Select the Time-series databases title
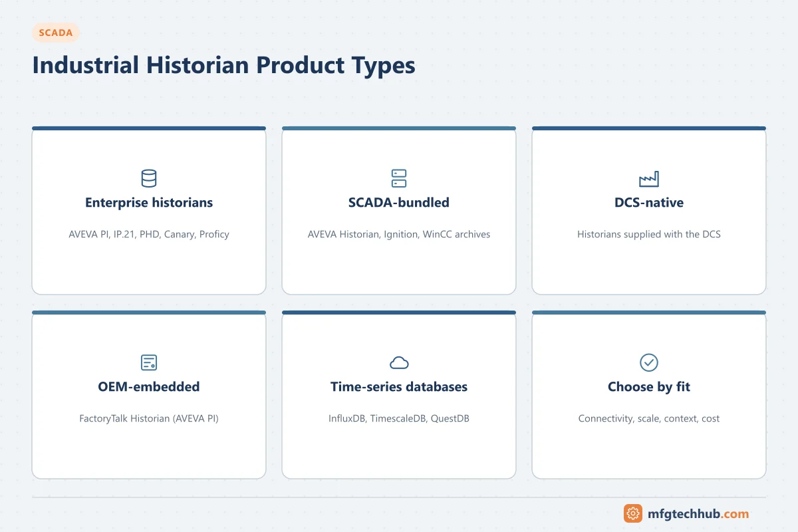The height and width of the screenshot is (532, 798). 399,386
